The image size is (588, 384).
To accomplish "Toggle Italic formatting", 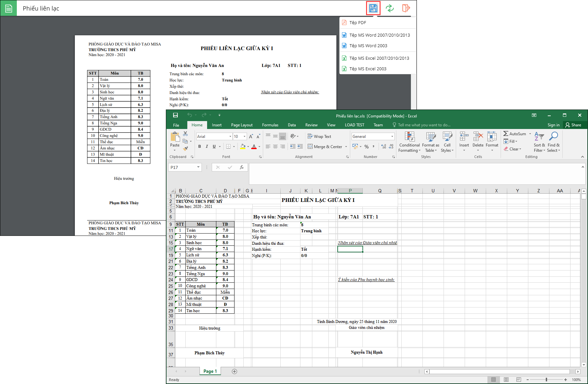I will pos(207,146).
